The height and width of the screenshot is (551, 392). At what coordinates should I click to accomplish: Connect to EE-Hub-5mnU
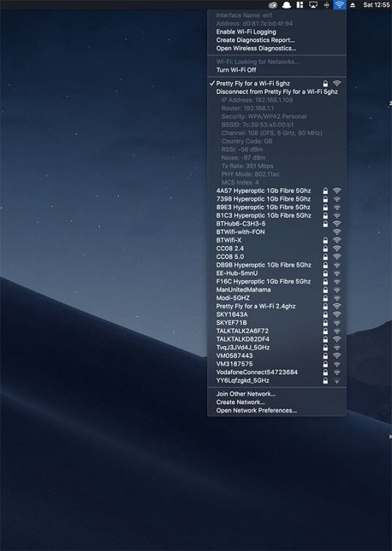pyautogui.click(x=277, y=273)
